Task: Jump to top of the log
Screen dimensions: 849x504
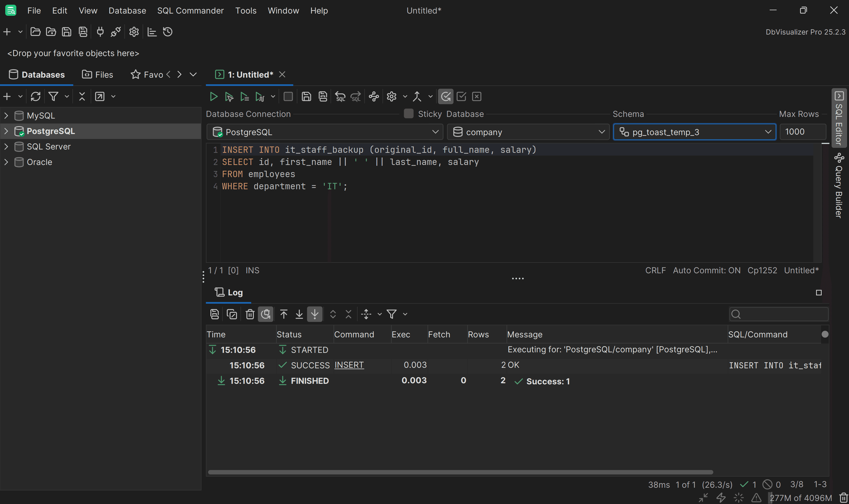Action: coord(284,314)
